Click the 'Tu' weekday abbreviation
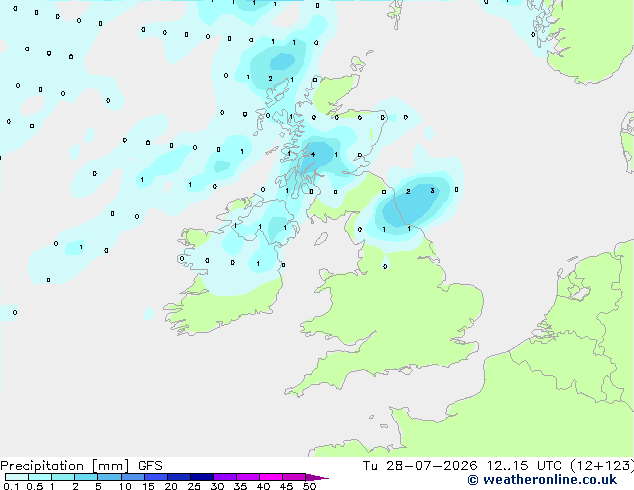 pyautogui.click(x=370, y=466)
